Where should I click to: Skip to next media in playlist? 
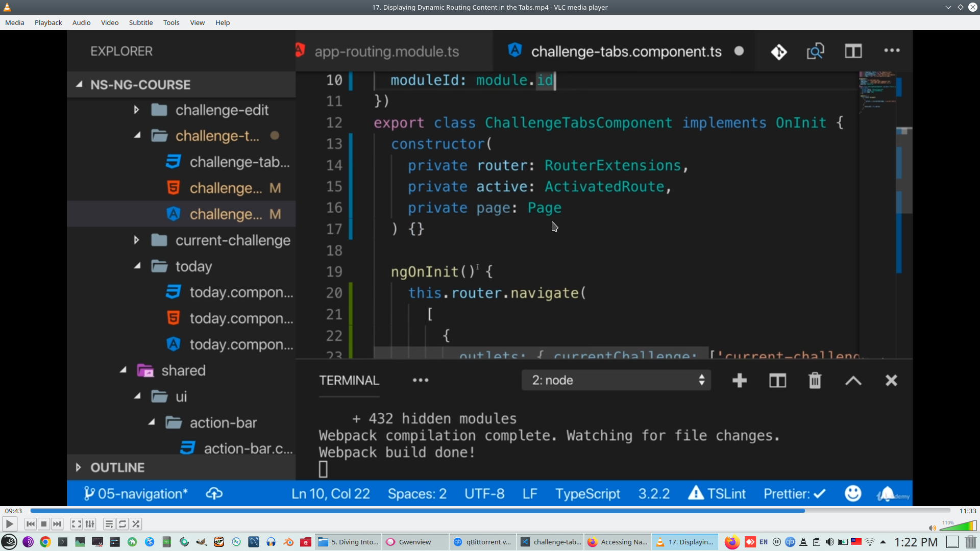(x=57, y=524)
